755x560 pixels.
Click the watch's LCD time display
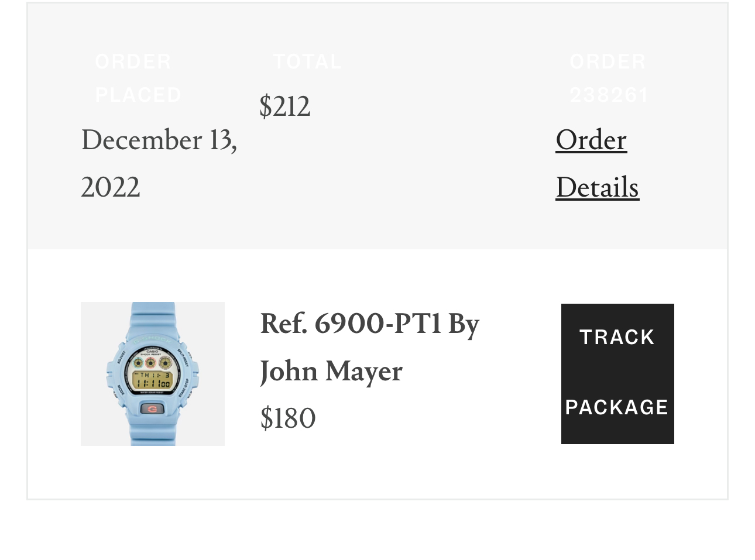153,381
